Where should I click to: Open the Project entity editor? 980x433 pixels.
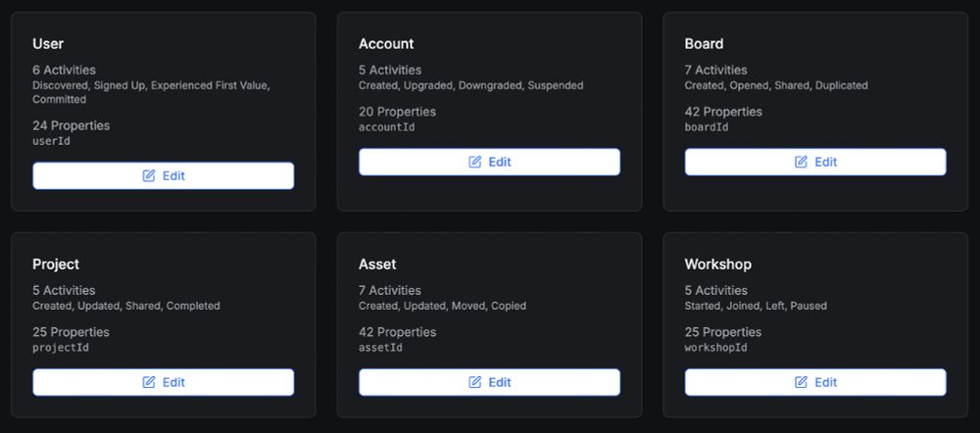point(163,382)
